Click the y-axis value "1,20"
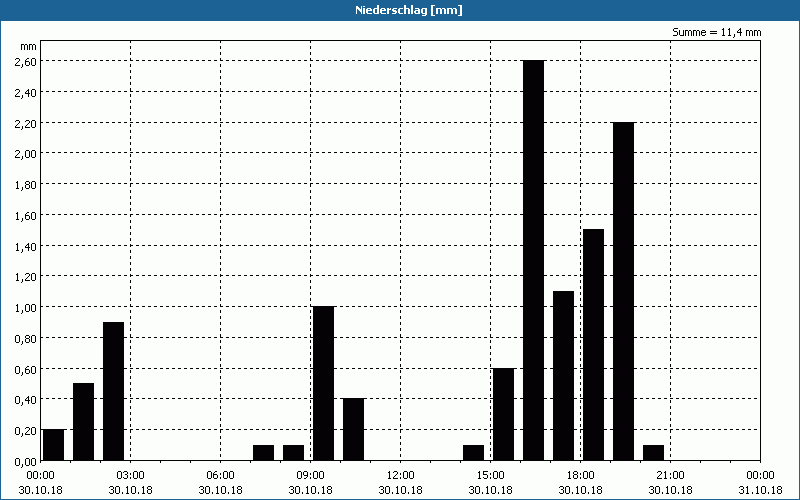Screen dimensions: 800x500 [x=26, y=277]
